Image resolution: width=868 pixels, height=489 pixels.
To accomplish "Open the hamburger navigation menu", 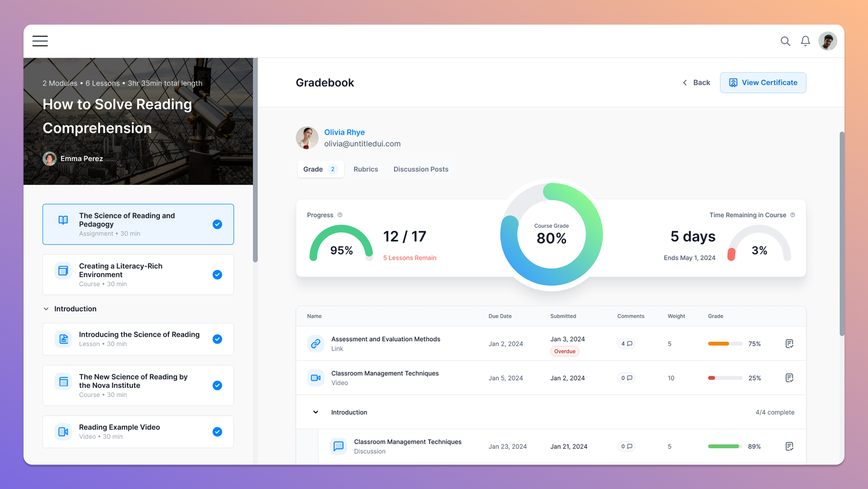I will (x=40, y=41).
